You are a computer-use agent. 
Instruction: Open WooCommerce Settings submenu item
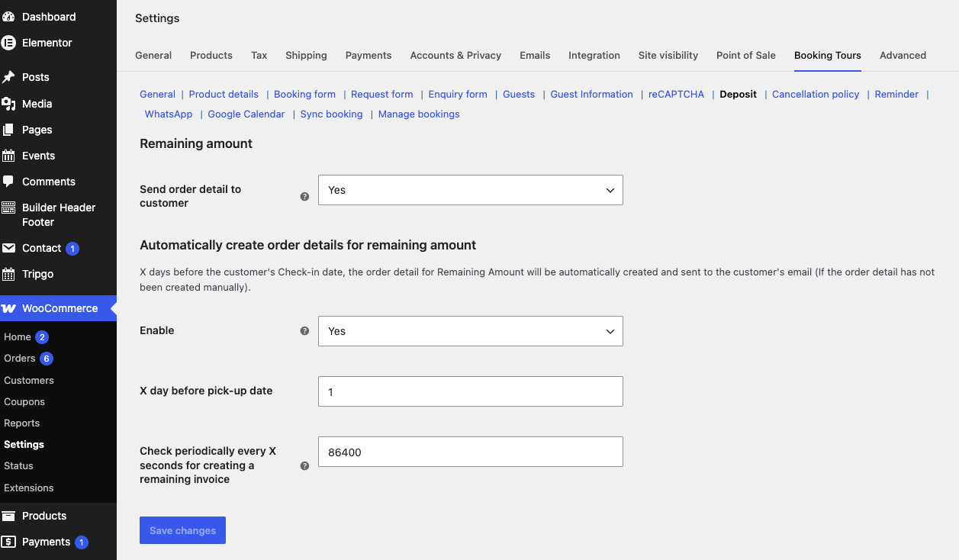coord(24,444)
